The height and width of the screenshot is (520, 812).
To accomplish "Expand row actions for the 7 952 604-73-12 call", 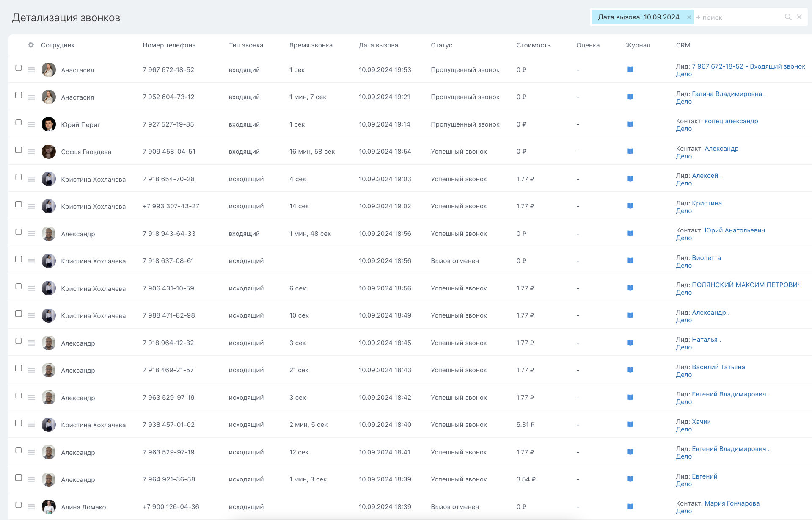I will (x=31, y=97).
